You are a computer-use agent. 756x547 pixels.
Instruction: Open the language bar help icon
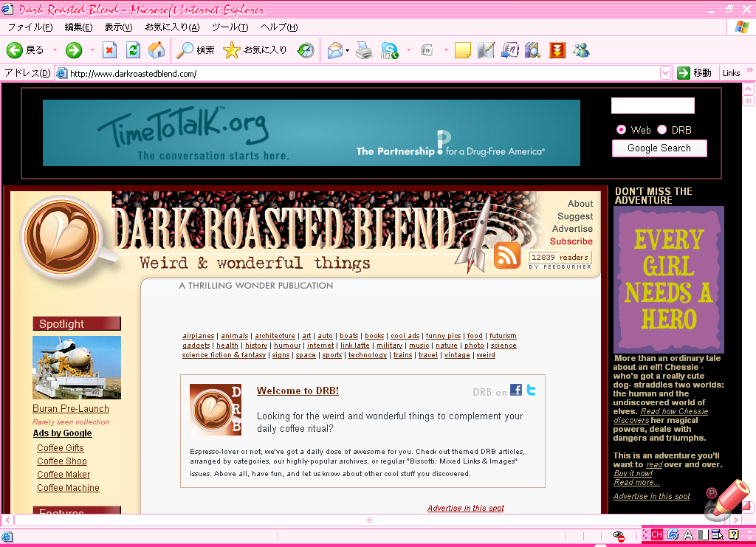click(x=733, y=534)
